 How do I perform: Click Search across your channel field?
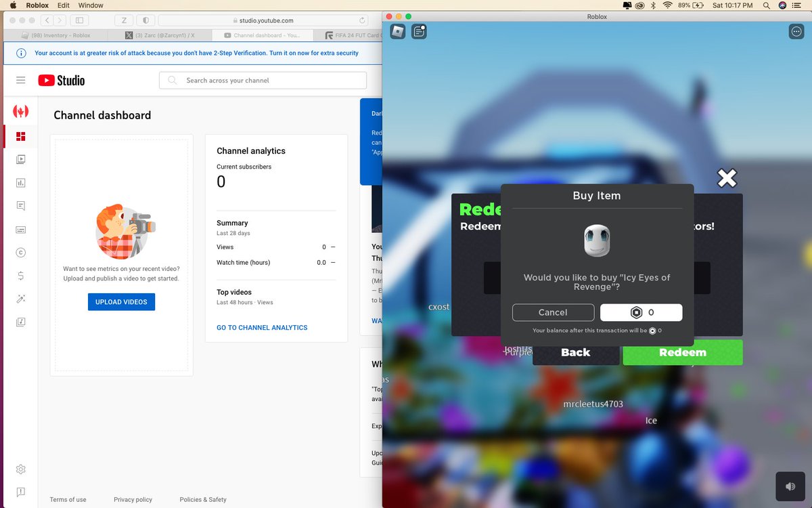[263, 80]
